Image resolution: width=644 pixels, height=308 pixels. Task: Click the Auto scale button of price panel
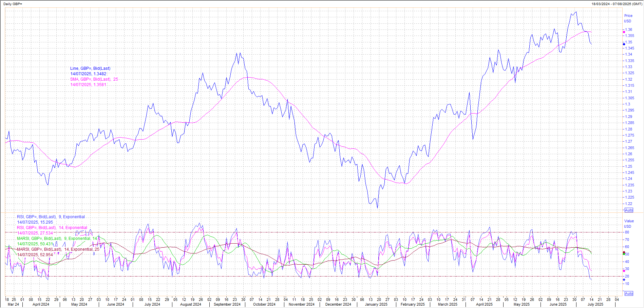point(629,210)
